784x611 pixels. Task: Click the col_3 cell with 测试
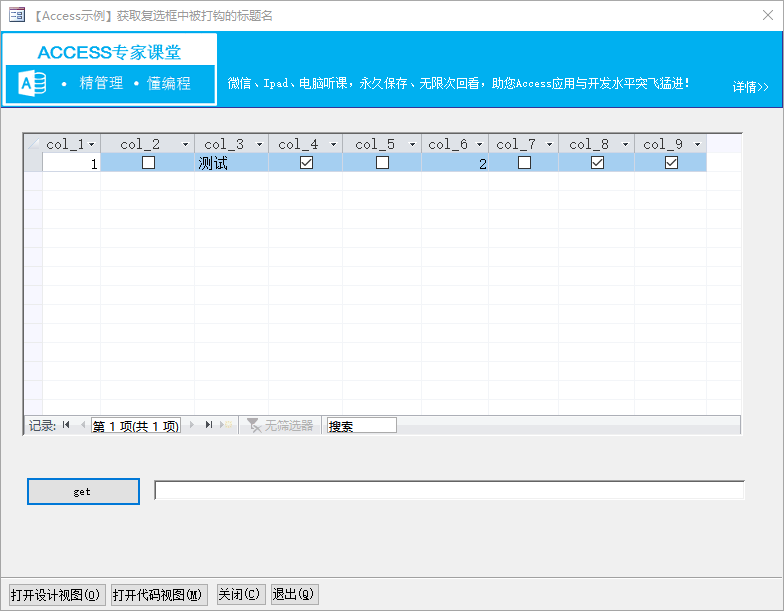[x=232, y=163]
